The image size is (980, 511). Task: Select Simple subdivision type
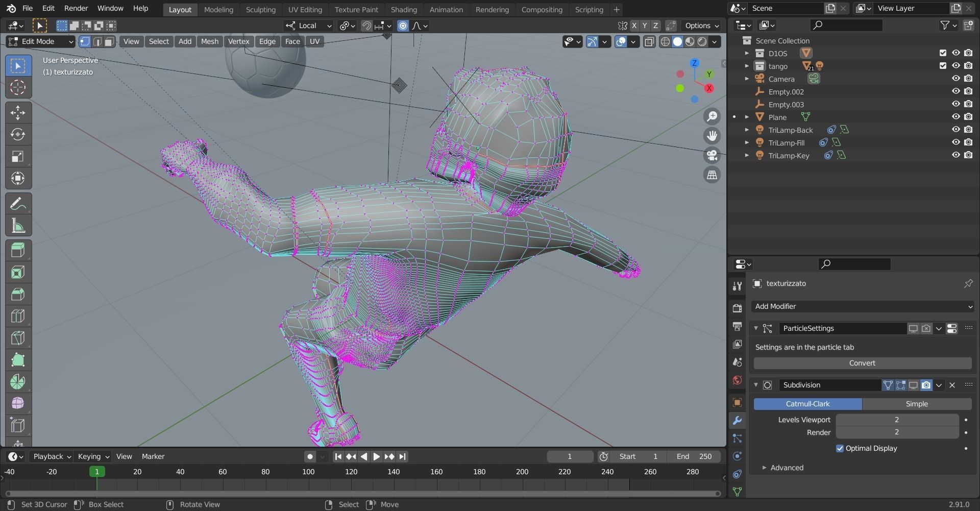point(917,404)
